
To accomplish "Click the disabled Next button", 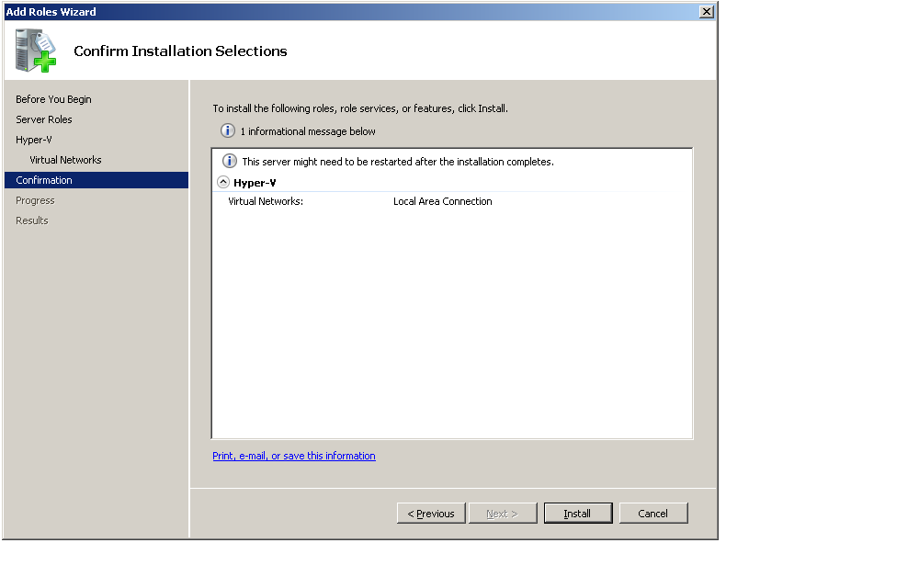I will [503, 513].
